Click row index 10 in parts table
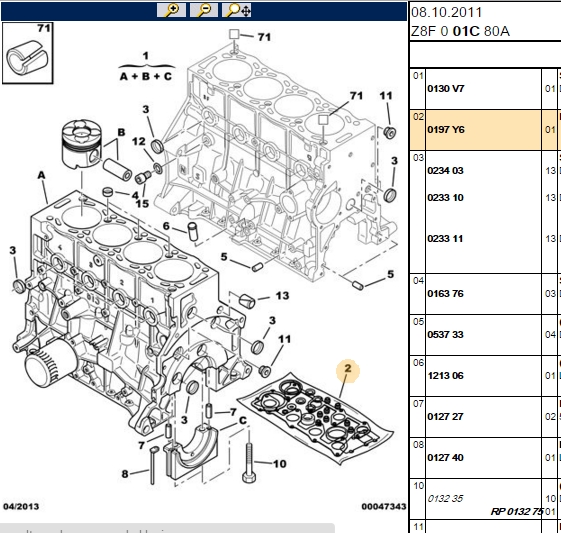Viewport: 561px width, 533px height. pyautogui.click(x=418, y=485)
